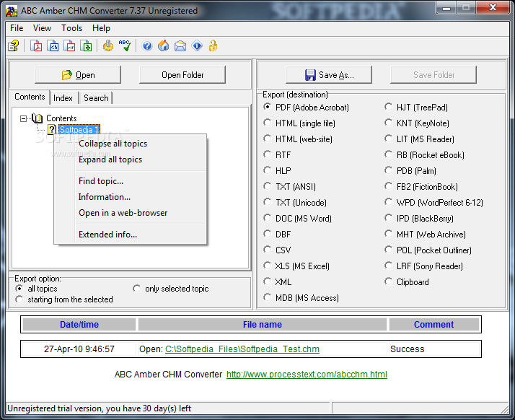
Task: Choose Find topic... in context menu
Action: pyautogui.click(x=130, y=181)
